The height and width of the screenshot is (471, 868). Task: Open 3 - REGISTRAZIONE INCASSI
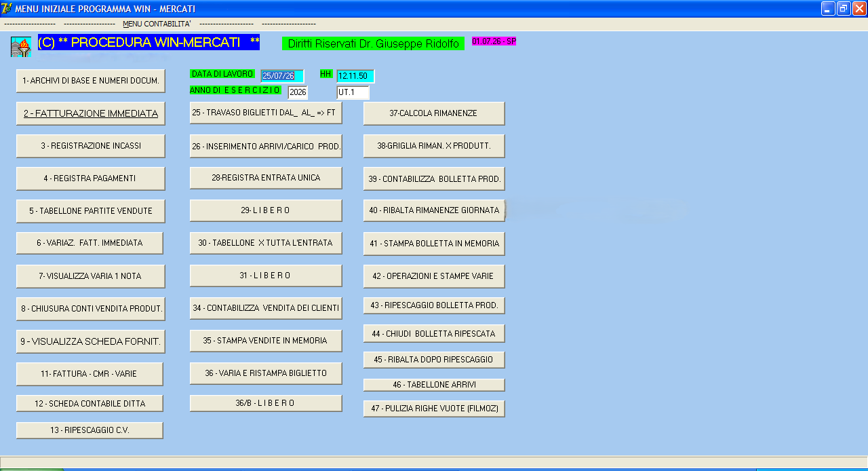(91, 146)
